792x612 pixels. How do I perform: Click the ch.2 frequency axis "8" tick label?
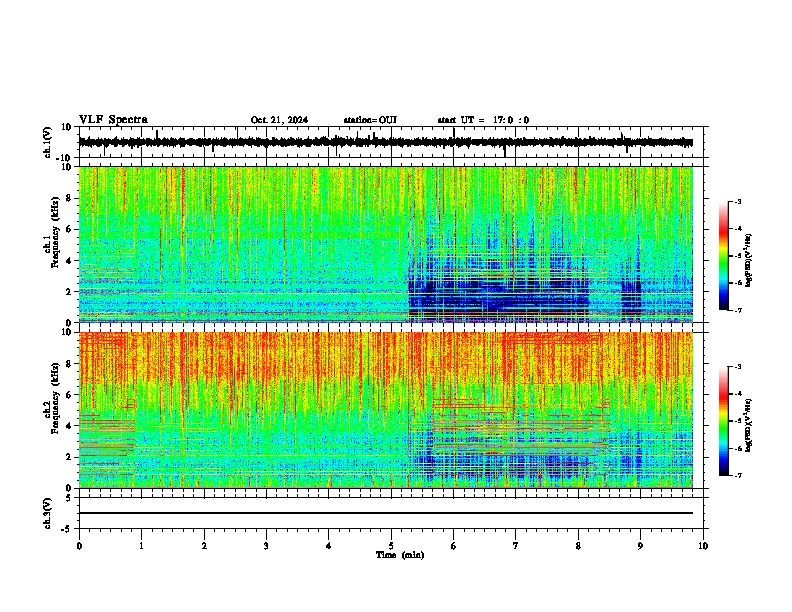(x=69, y=364)
